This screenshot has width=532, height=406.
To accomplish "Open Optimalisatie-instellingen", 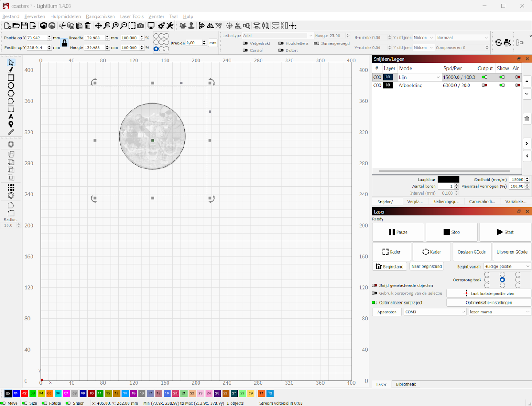I will [488, 302].
